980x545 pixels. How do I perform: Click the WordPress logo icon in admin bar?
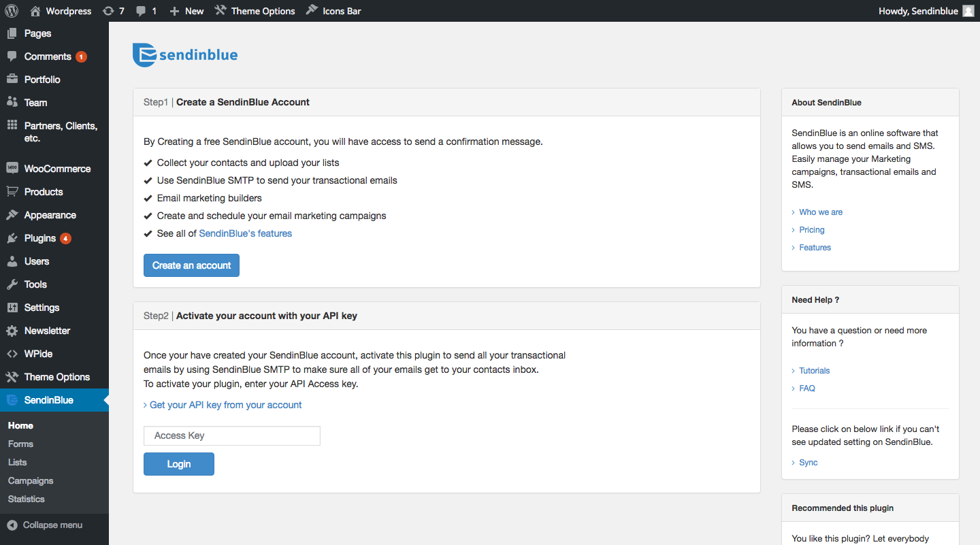12,11
